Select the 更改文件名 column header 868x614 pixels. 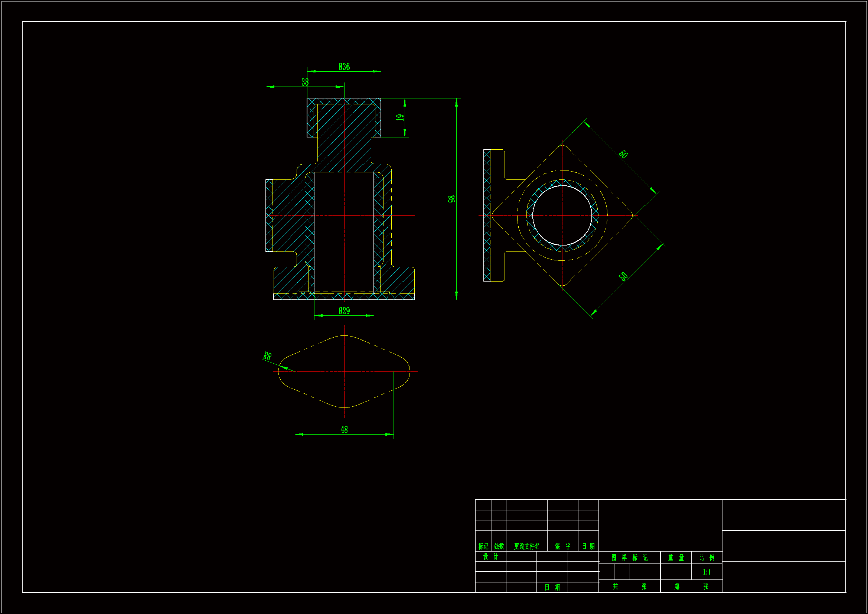pyautogui.click(x=526, y=546)
